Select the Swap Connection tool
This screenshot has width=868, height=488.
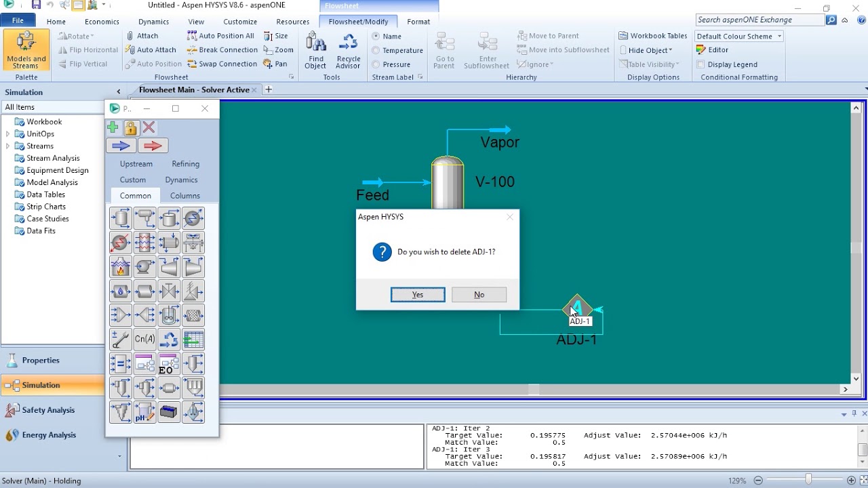point(222,64)
